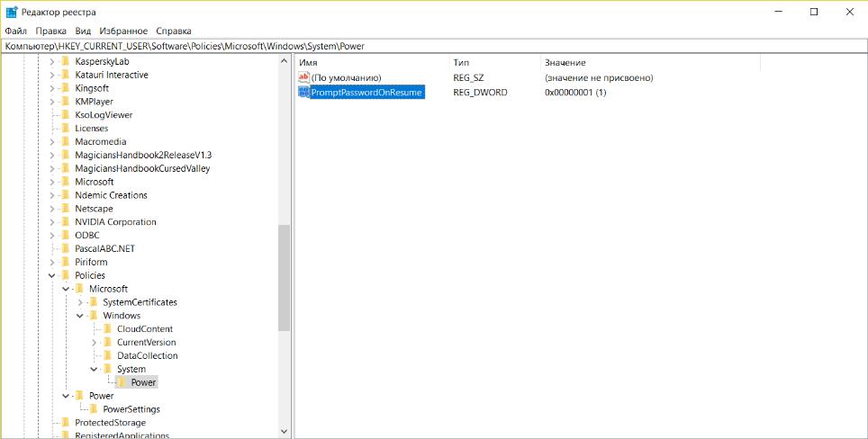
Task: Collapse the System key
Action: pos(94,370)
